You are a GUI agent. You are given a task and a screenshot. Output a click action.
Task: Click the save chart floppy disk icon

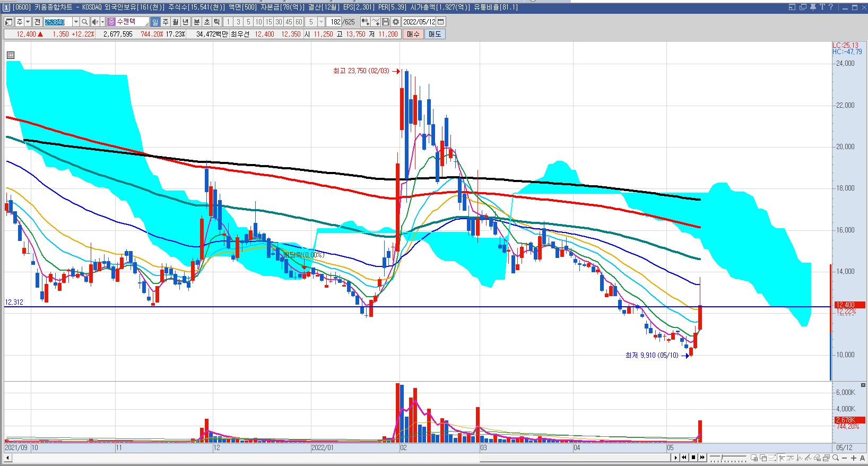(386, 22)
